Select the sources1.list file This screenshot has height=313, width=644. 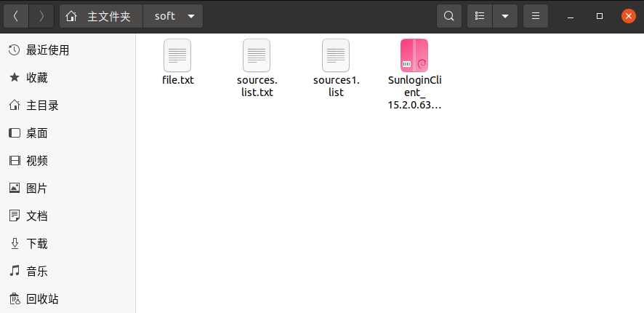click(x=336, y=68)
